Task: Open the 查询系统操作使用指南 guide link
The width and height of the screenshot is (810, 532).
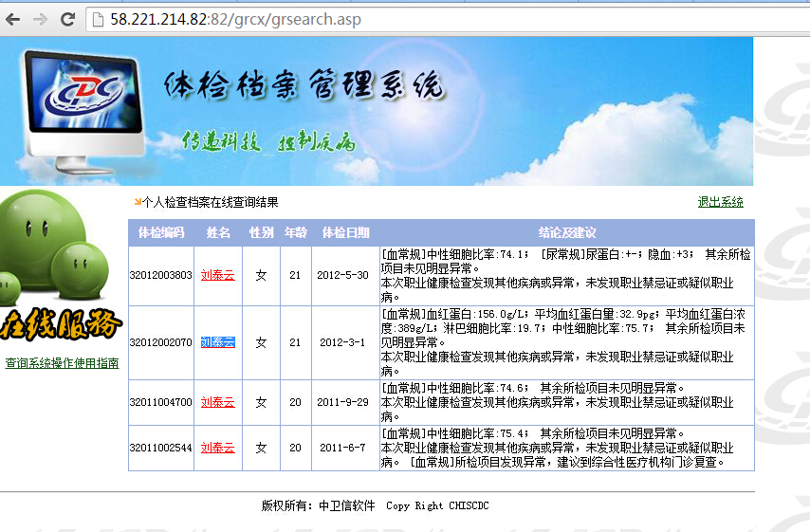Action: tap(62, 363)
